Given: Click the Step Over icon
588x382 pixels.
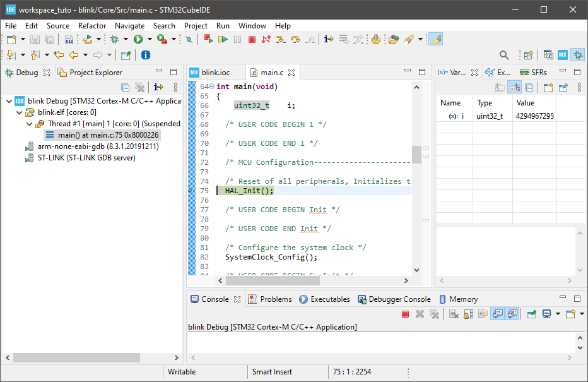Looking at the screenshot, I should pyautogui.click(x=295, y=39).
